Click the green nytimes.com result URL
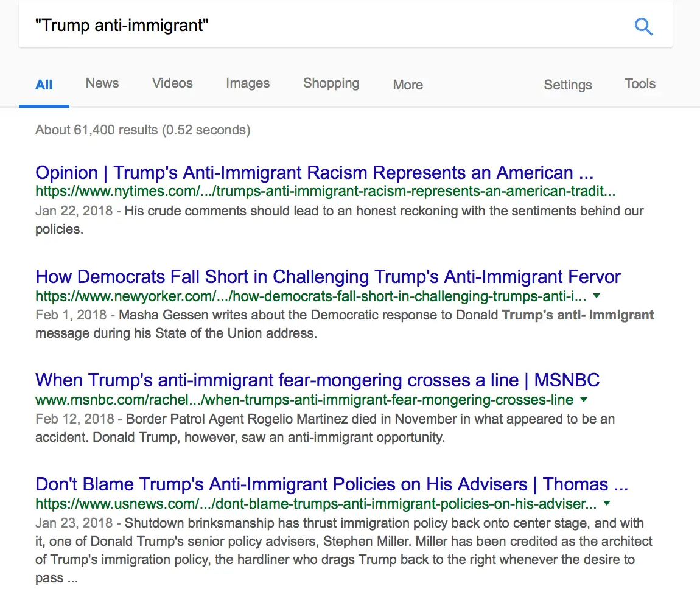This screenshot has height=600, width=700. pyautogui.click(x=325, y=192)
